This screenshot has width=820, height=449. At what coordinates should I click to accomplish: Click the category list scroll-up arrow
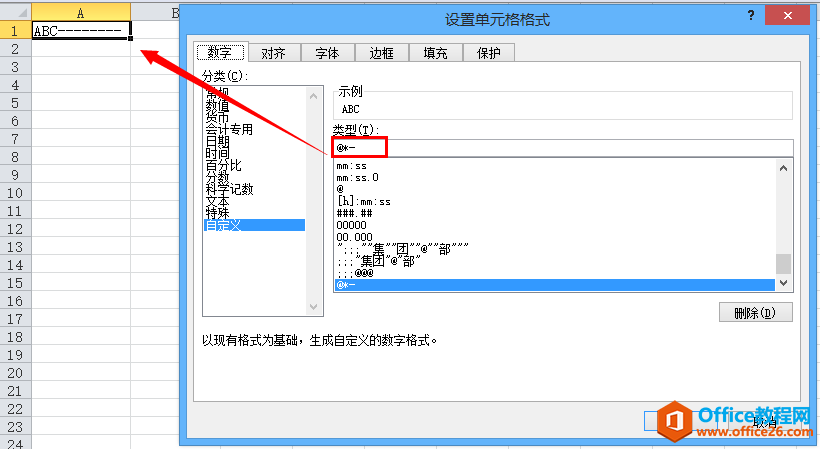(313, 96)
